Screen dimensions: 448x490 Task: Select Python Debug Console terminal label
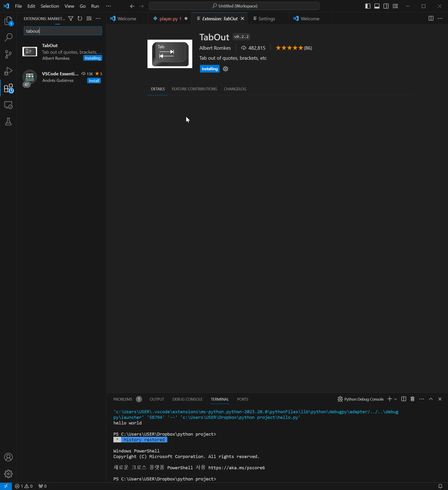[360, 399]
